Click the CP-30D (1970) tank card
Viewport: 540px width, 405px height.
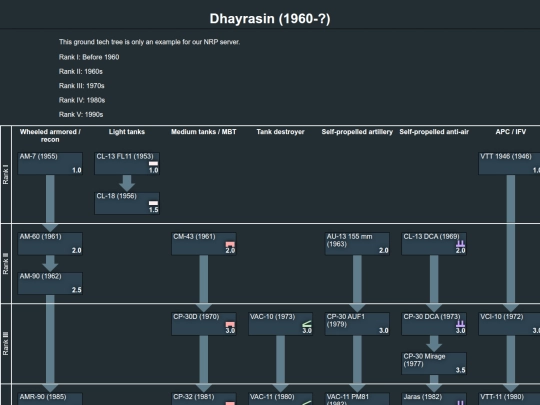coord(204,324)
